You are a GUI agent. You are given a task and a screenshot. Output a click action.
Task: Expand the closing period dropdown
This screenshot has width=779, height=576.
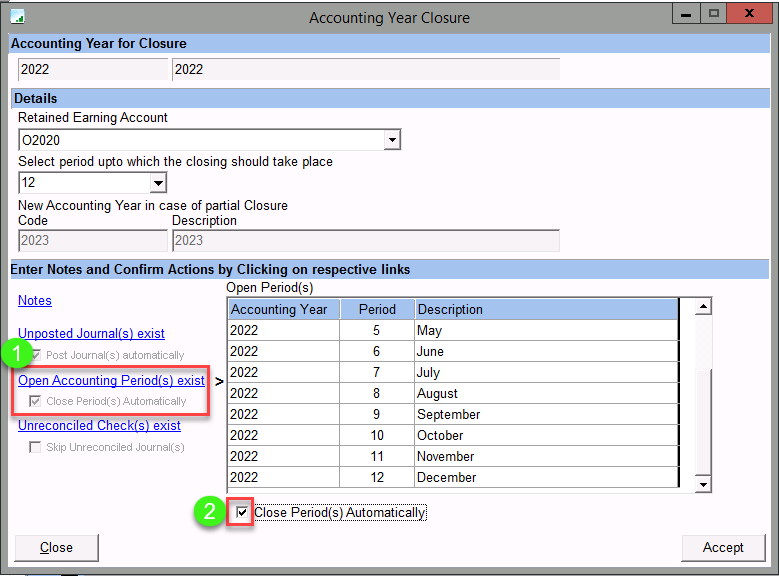pos(157,183)
